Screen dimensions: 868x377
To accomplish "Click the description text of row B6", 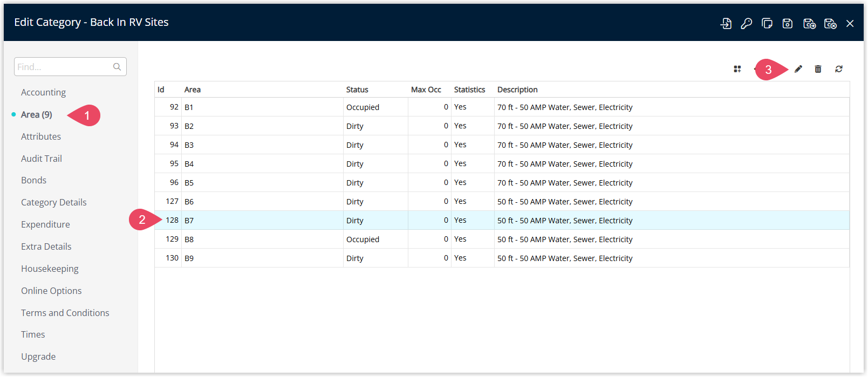I will pos(565,202).
